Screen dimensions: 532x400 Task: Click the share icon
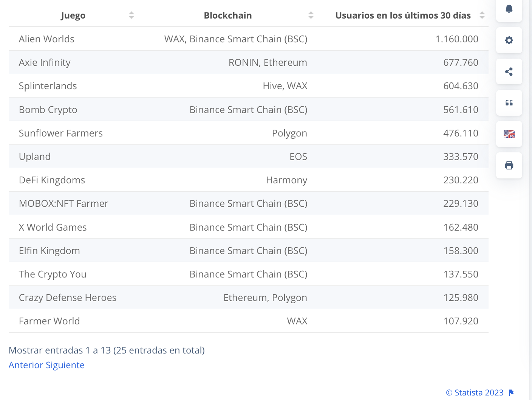[x=509, y=72]
